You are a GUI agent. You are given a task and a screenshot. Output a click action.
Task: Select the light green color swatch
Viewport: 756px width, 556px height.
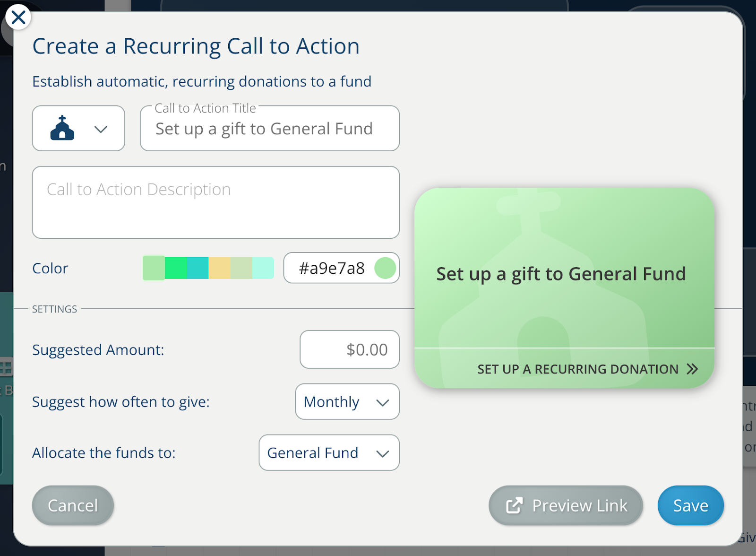[x=154, y=268]
